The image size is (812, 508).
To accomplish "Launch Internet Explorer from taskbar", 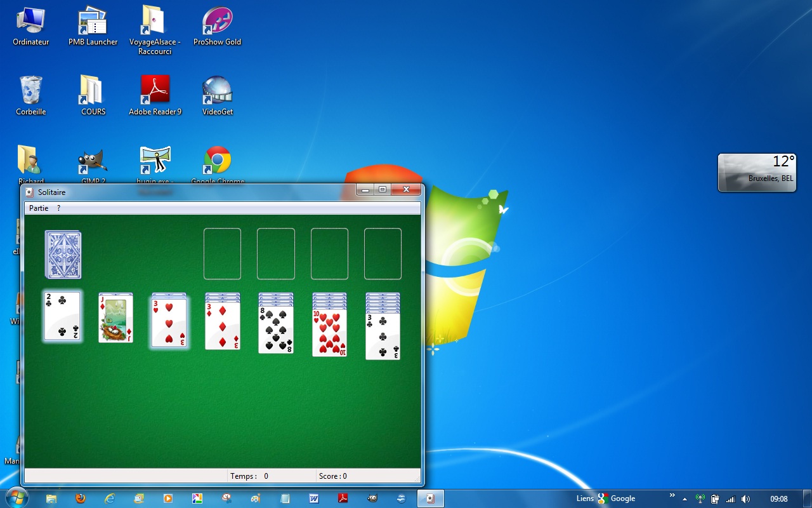I will [x=110, y=498].
